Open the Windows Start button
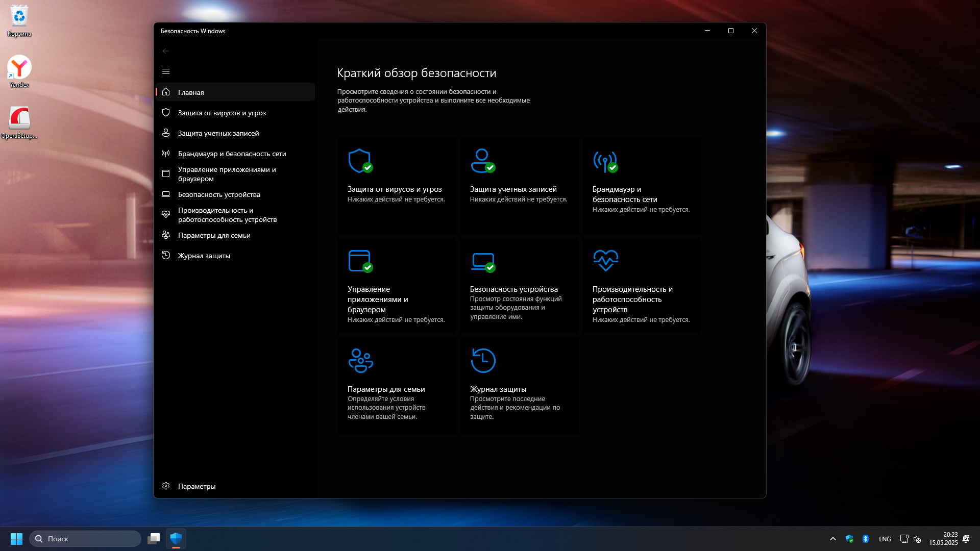The width and height of the screenshot is (980, 551). point(16,539)
